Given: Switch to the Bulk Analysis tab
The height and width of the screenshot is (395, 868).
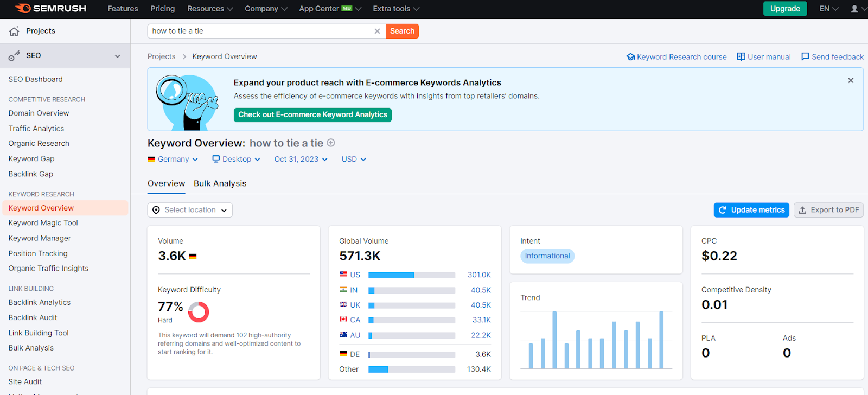Looking at the screenshot, I should pyautogui.click(x=220, y=183).
